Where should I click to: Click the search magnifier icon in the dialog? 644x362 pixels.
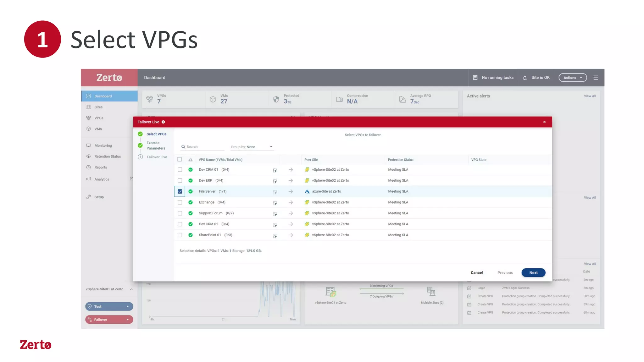[183, 147]
